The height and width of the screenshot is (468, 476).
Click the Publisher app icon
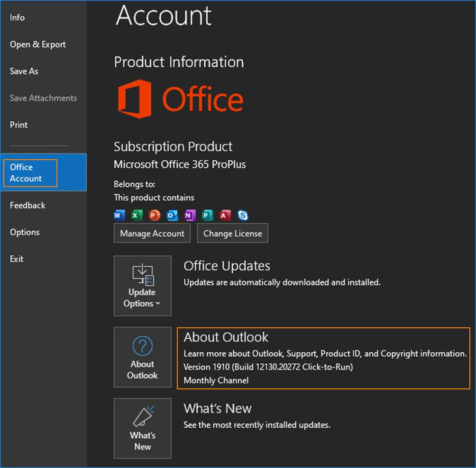coord(207,216)
